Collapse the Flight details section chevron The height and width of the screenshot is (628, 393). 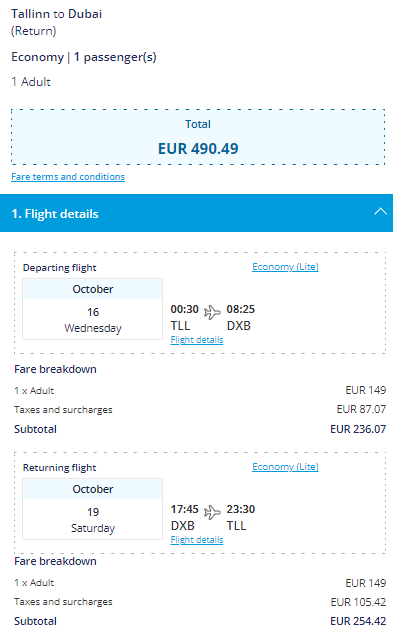[380, 211]
